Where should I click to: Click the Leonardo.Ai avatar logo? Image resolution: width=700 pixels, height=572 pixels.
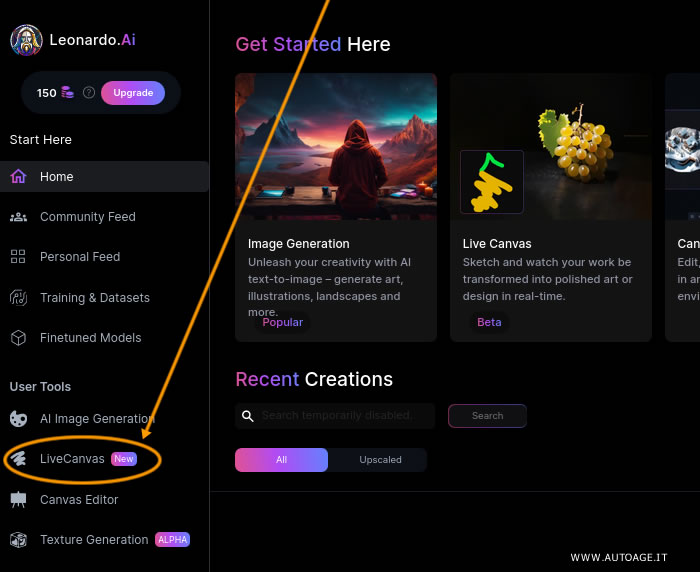click(x=26, y=40)
